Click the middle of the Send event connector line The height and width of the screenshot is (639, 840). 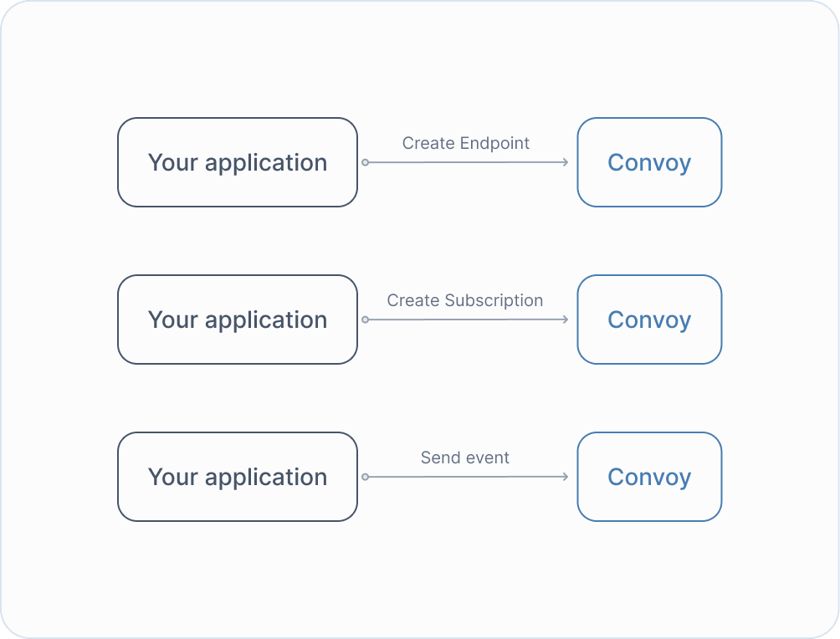[466, 477]
